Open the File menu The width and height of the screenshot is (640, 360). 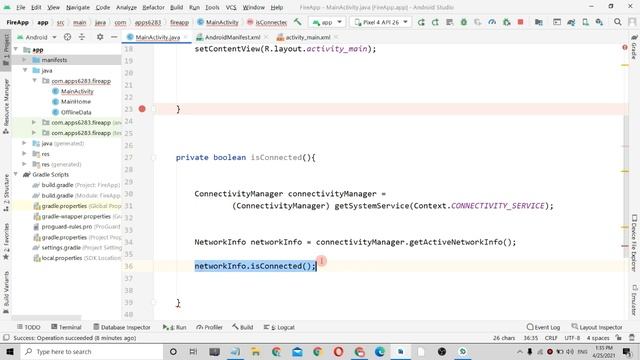[x=20, y=7]
